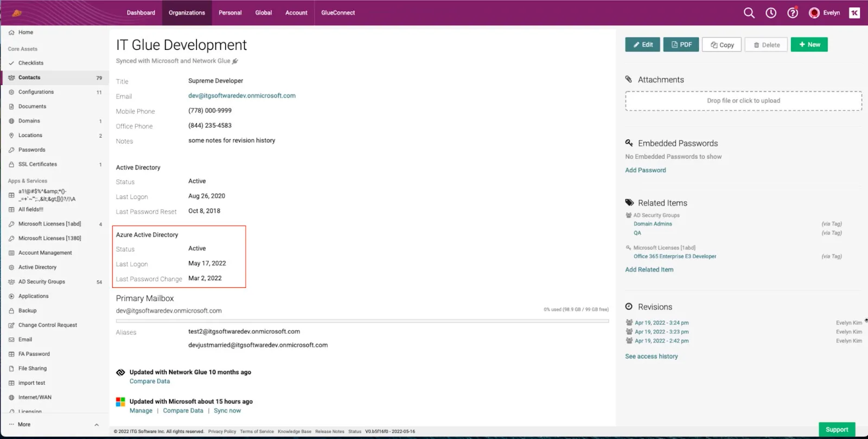Screen dimensions: 868x439
Task: Click the Compare Data link under Network Glue
Action: tap(150, 382)
